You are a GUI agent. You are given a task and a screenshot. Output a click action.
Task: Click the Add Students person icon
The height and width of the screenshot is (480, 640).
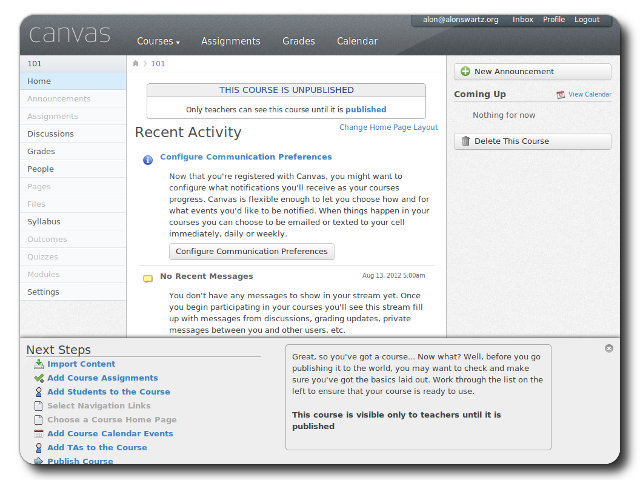pos(38,392)
